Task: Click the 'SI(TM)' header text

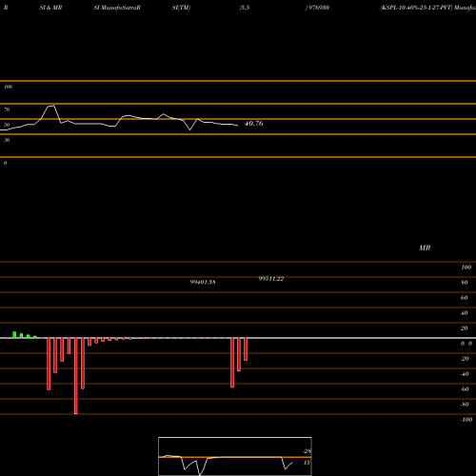Action: 181,8
